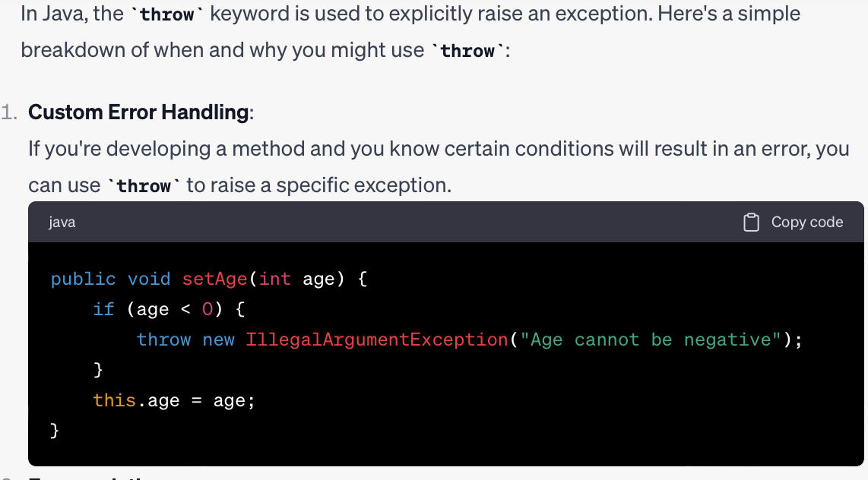868x480 pixels.
Task: Click the this.age assignment line
Action: (x=174, y=400)
